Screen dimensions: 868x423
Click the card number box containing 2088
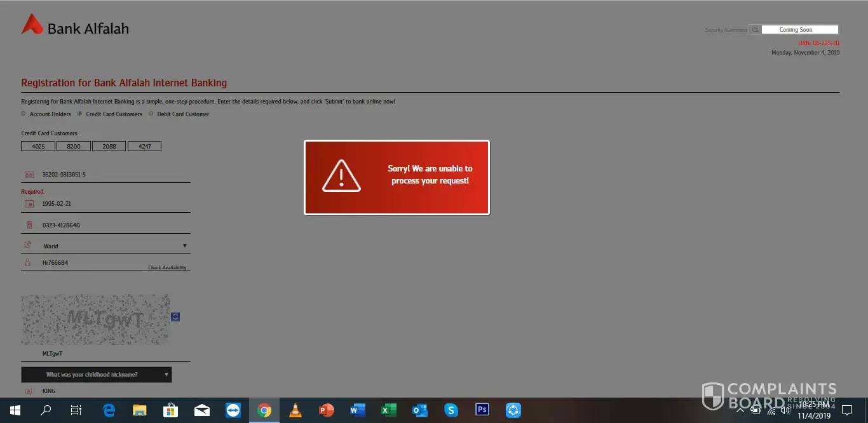click(x=109, y=146)
